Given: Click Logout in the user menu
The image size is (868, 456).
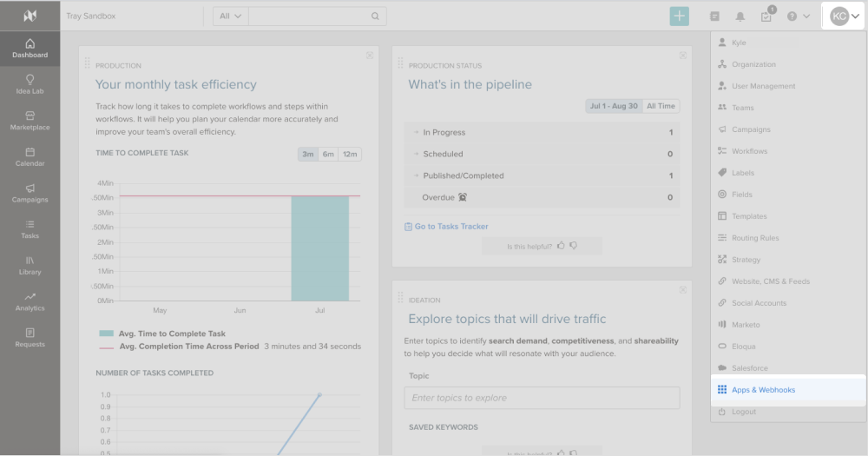Looking at the screenshot, I should 743,412.
